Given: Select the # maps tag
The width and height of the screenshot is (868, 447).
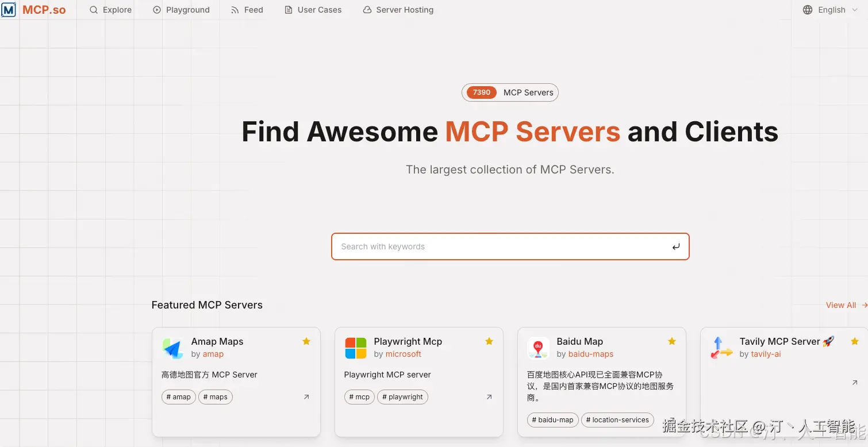Looking at the screenshot, I should pos(216,397).
